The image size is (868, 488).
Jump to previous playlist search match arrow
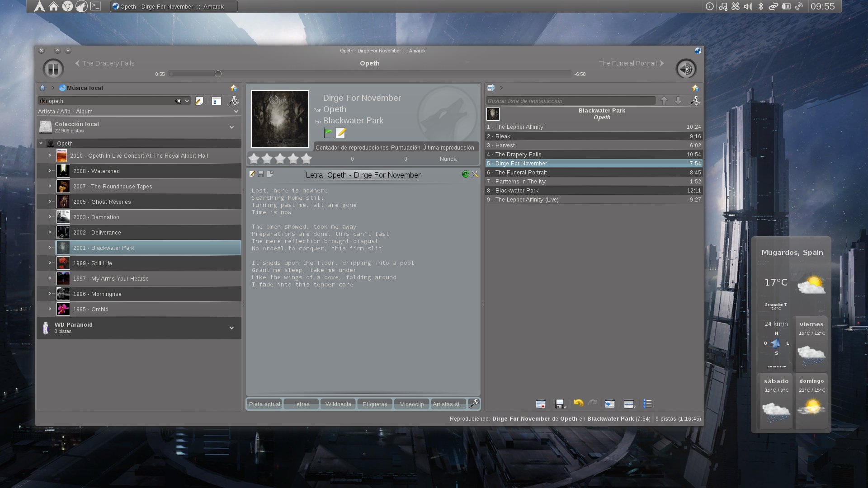click(x=664, y=101)
